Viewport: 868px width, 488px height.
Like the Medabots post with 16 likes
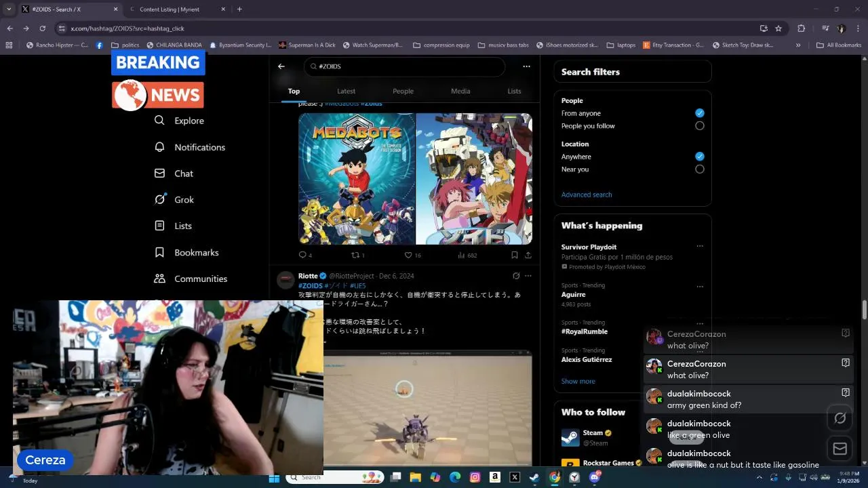(412, 255)
